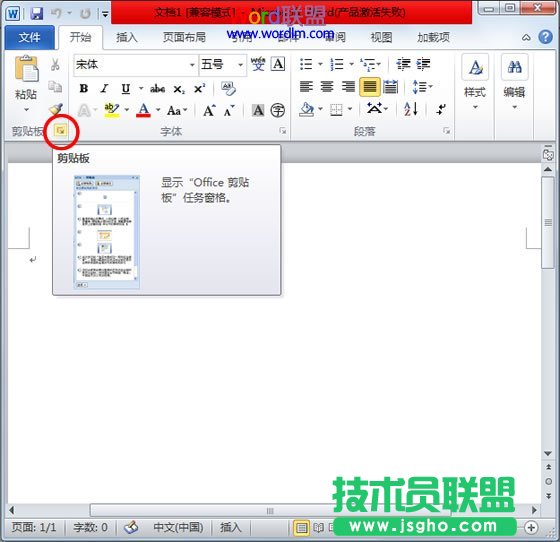
Task: Click the enclosed character (字) icon
Action: coord(278,111)
